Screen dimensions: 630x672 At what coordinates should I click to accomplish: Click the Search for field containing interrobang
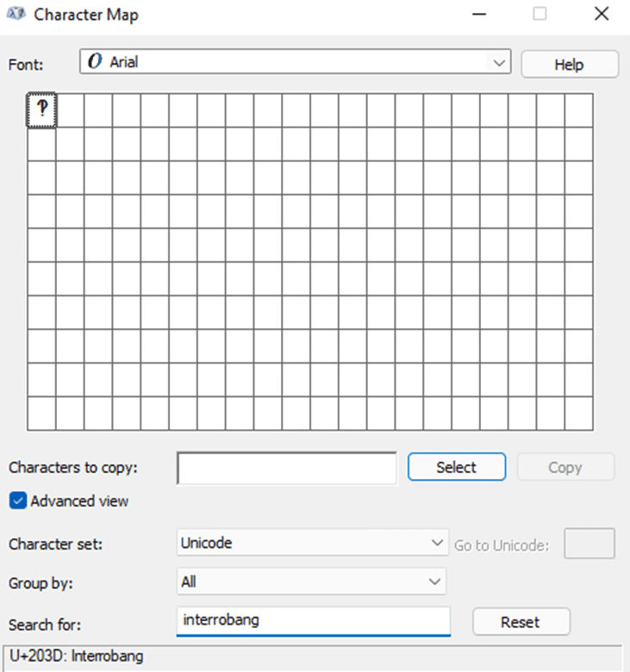(x=314, y=621)
